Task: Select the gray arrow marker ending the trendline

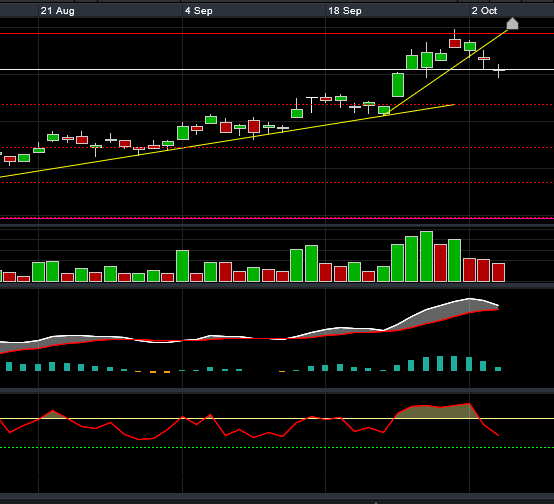Action: (x=512, y=24)
